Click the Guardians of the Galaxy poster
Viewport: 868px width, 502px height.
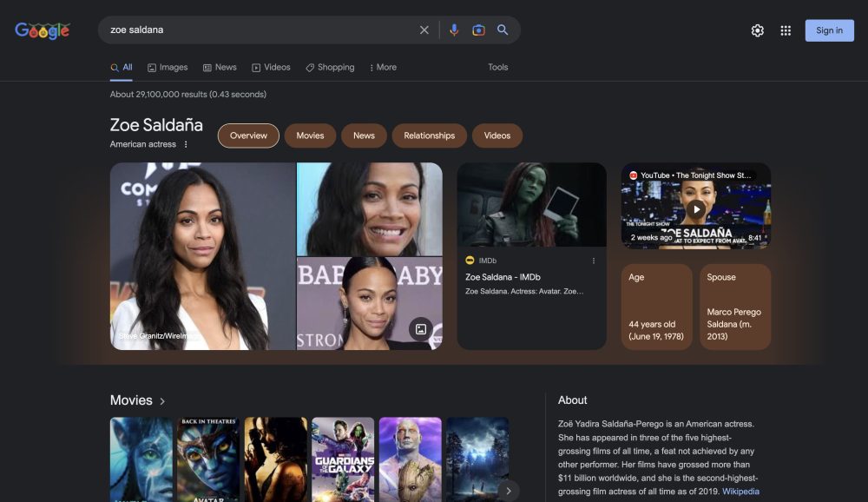click(x=343, y=459)
